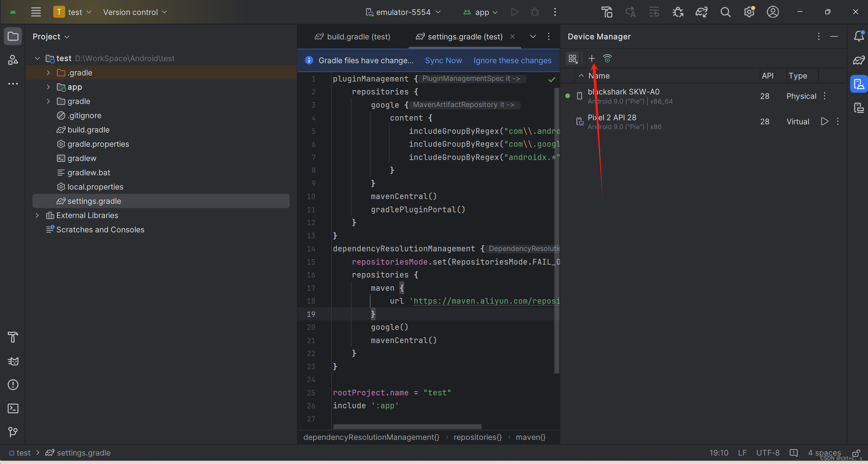The image size is (868, 464).
Task: Sort devices by API column
Action: [x=768, y=76]
